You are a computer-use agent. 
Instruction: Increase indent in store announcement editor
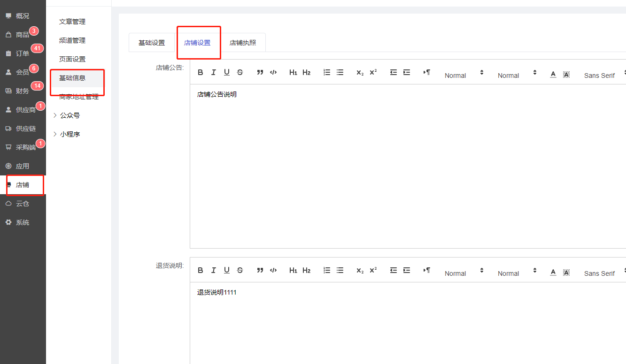[407, 72]
